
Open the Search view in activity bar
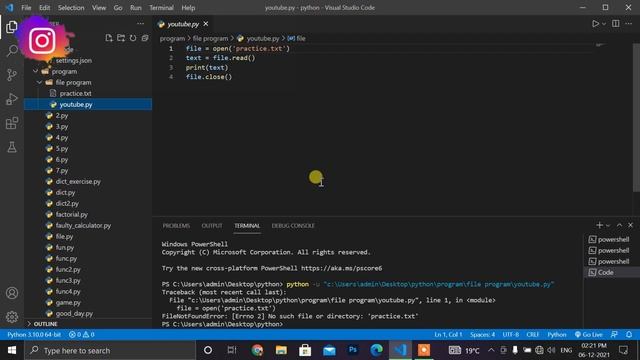point(12,51)
